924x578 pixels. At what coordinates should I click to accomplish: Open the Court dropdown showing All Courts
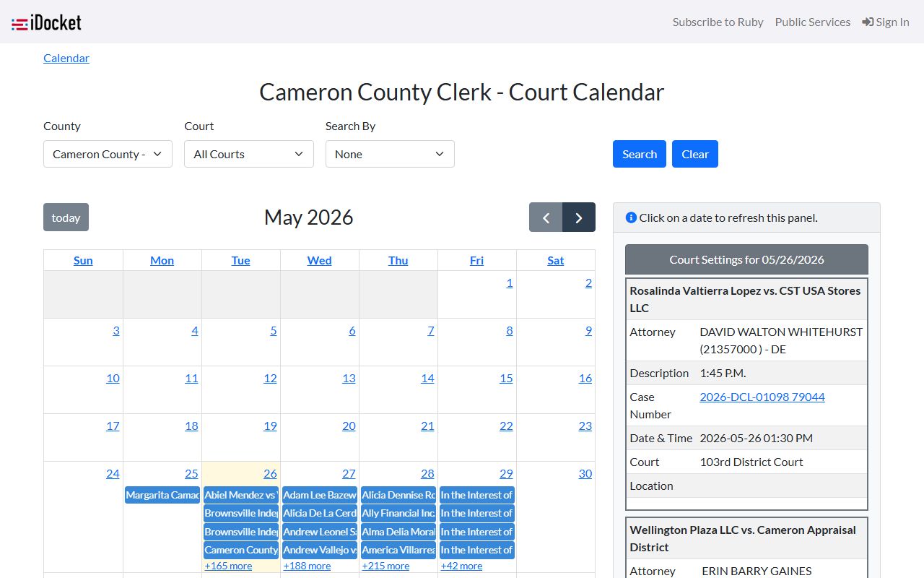pyautogui.click(x=249, y=154)
